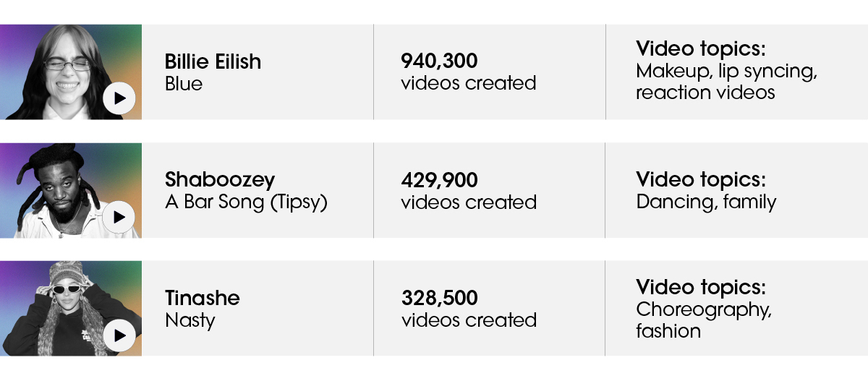Click the 429,900 videos created count

click(x=469, y=190)
